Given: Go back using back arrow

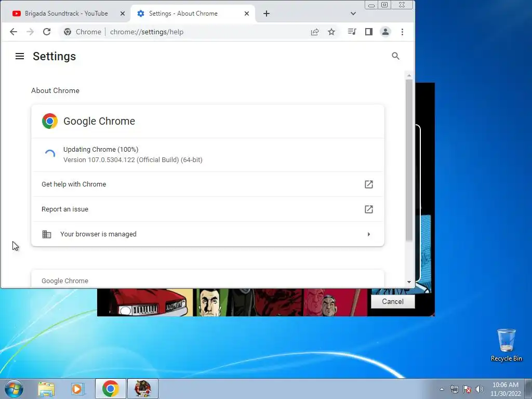Looking at the screenshot, I should click(x=13, y=32).
